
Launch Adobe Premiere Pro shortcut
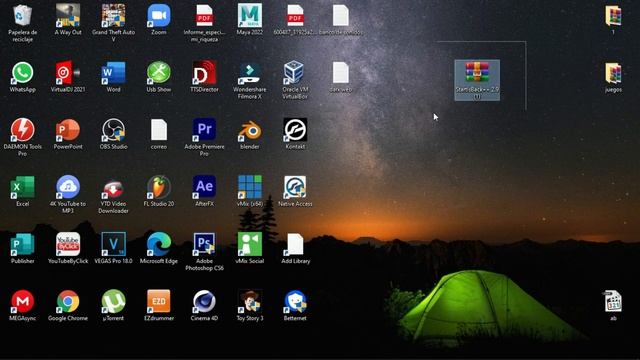point(204,130)
